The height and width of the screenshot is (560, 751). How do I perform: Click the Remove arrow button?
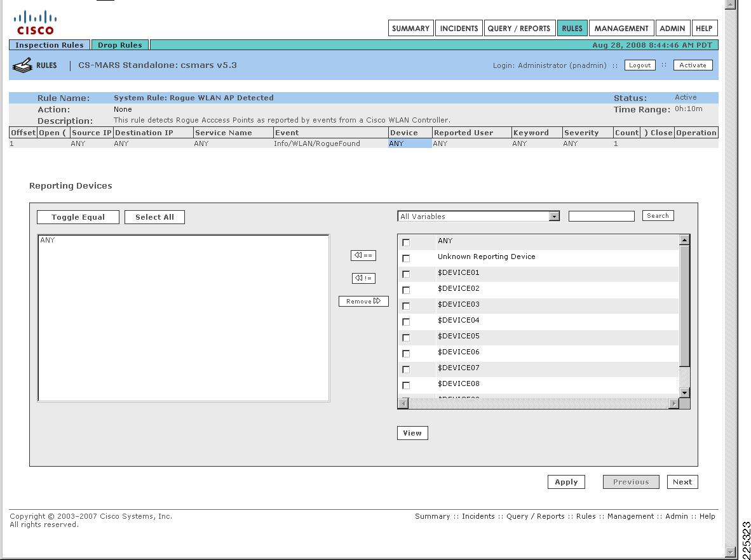tap(363, 301)
